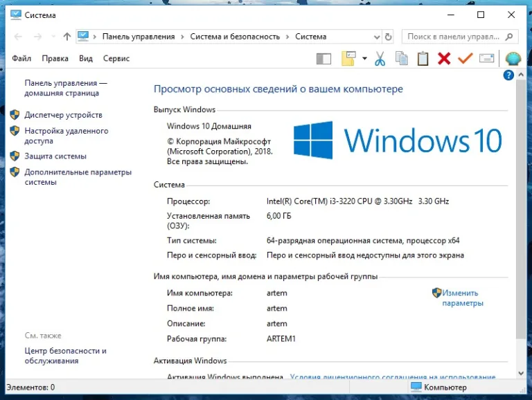Click the computer icon in address bar

[83, 36]
